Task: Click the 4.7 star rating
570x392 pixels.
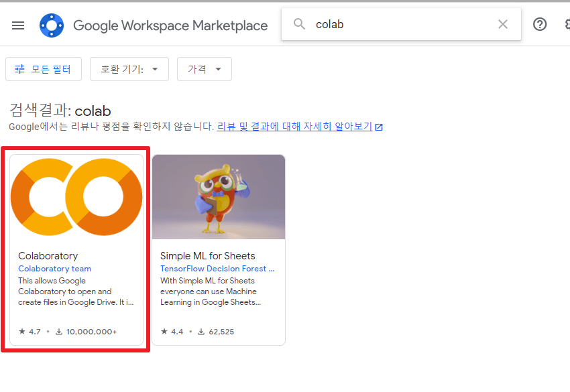Action: 30,332
